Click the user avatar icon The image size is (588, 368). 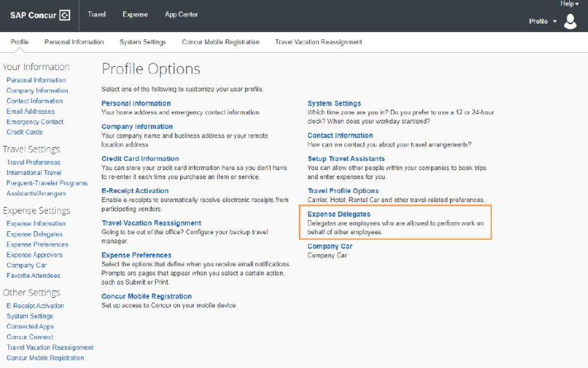[x=570, y=22]
